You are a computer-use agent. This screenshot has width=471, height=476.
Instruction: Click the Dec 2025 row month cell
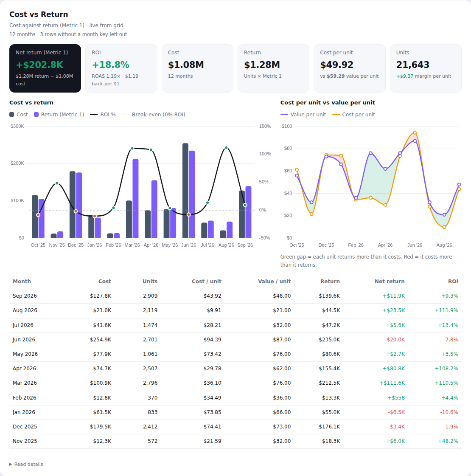tap(25, 426)
